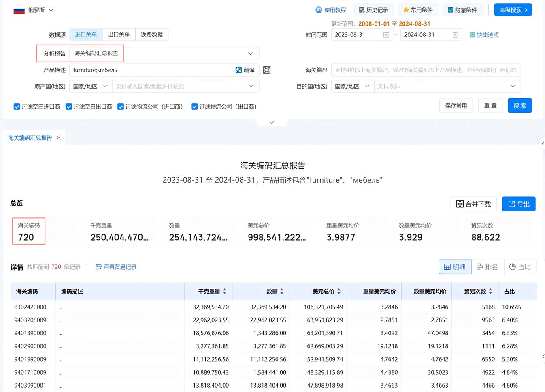Open the 分析报告 report type dropdown
Screen dimensions: 545x392
[164, 53]
